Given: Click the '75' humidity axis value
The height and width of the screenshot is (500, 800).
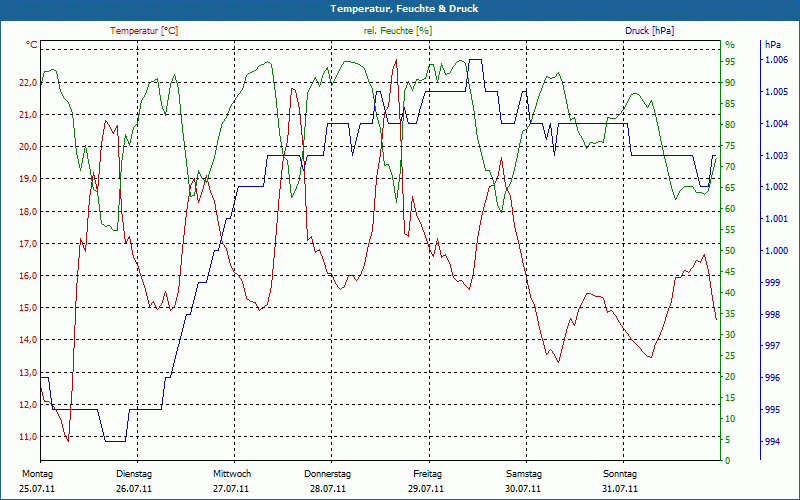Looking at the screenshot, I should [730, 146].
